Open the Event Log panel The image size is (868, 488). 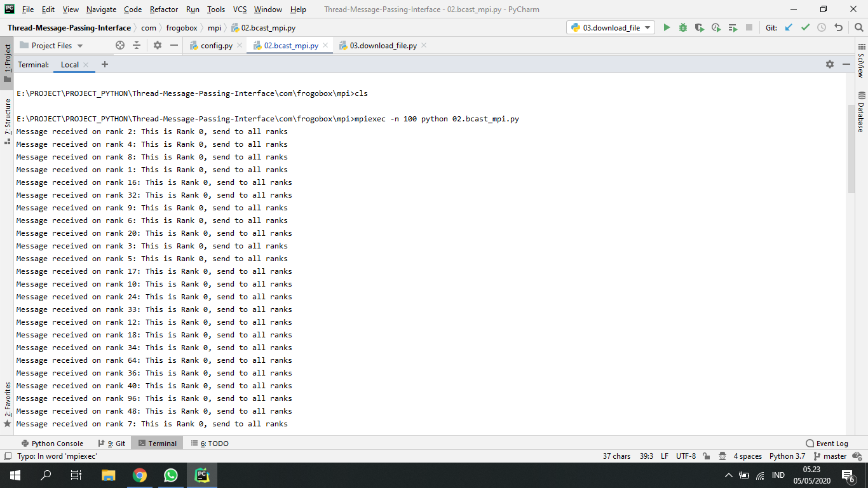coord(827,444)
